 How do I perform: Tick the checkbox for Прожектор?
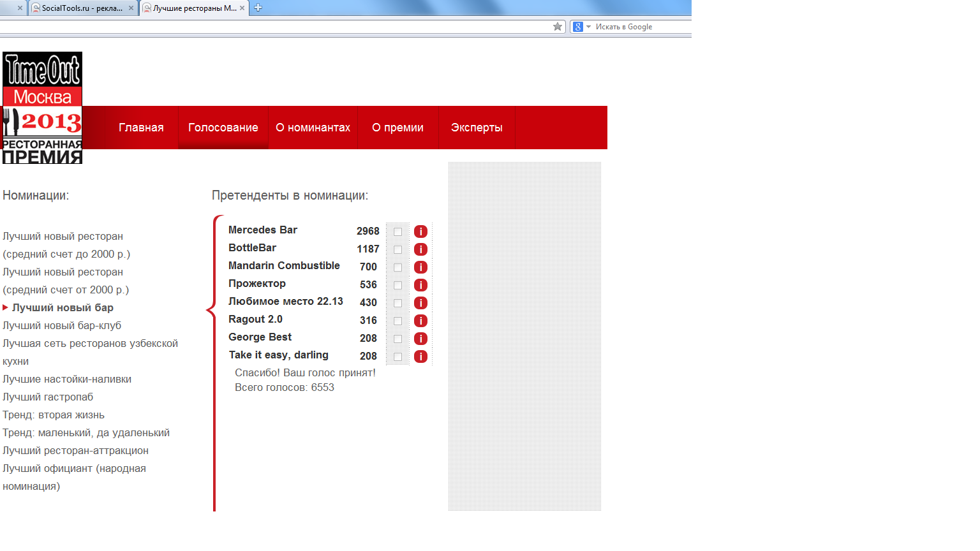[397, 285]
